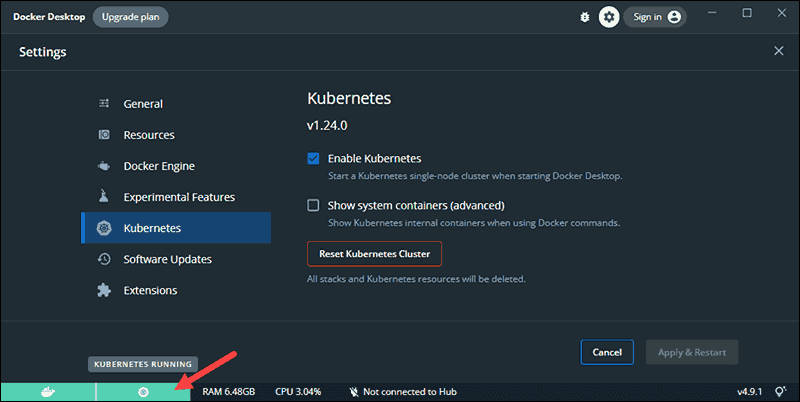
Task: Click the Software Updates clock icon
Action: tap(104, 259)
